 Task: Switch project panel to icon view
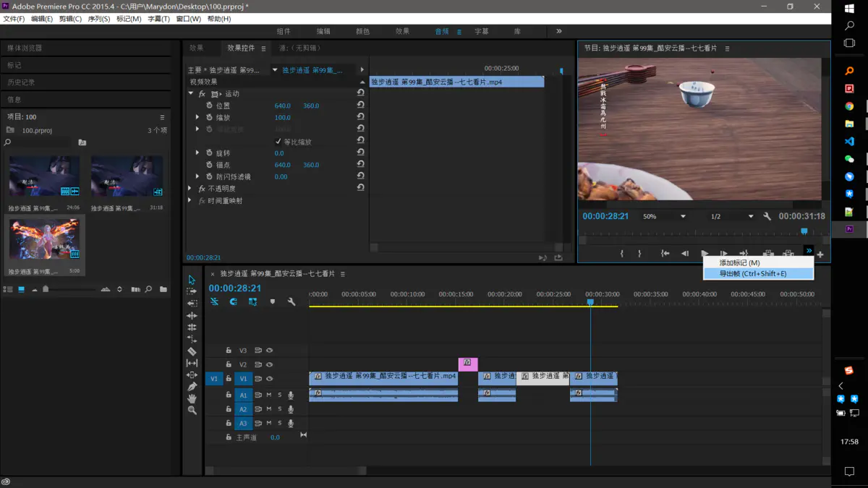tap(21, 289)
